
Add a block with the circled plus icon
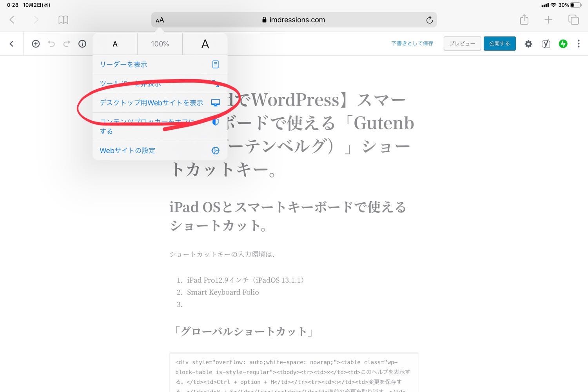(x=36, y=44)
